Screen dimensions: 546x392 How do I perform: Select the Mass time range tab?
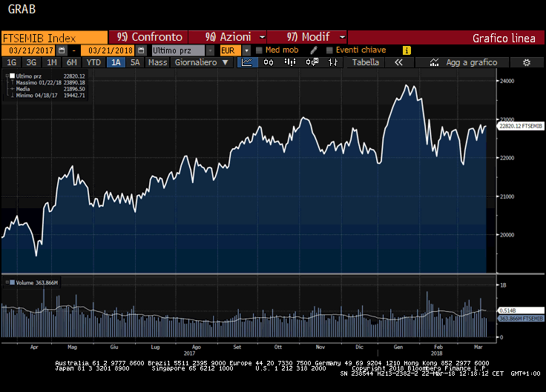point(158,62)
